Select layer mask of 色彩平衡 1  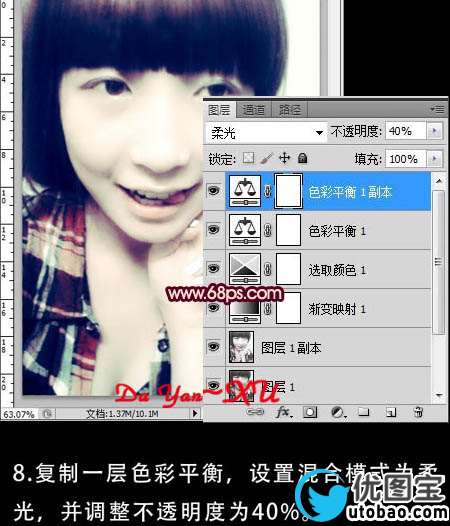[289, 230]
